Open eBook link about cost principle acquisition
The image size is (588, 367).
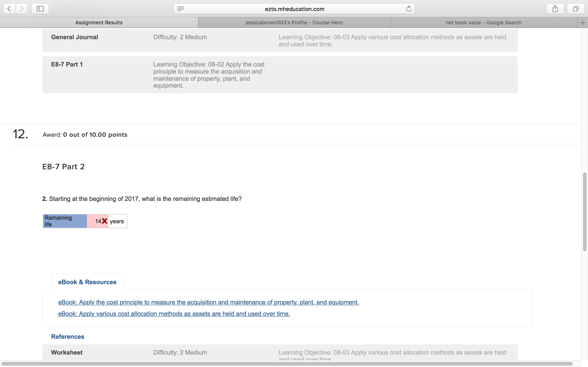209,302
